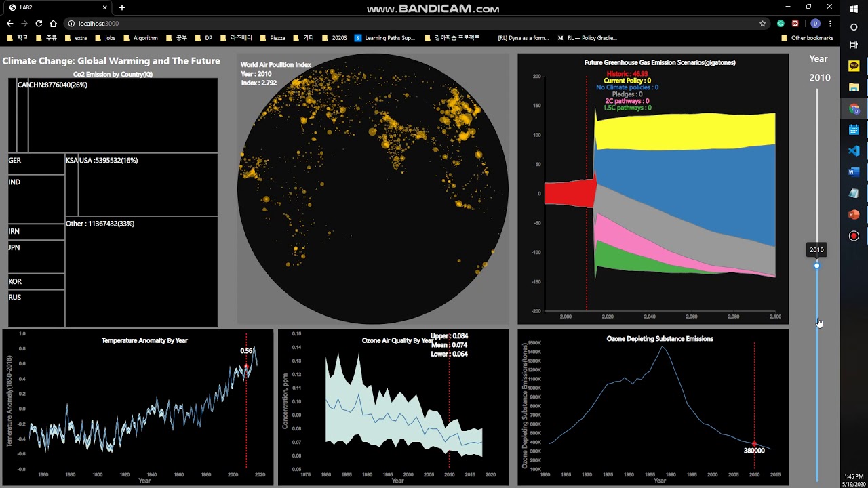Expand the Other bookmarks folder
868x488 pixels.
click(x=807, y=38)
